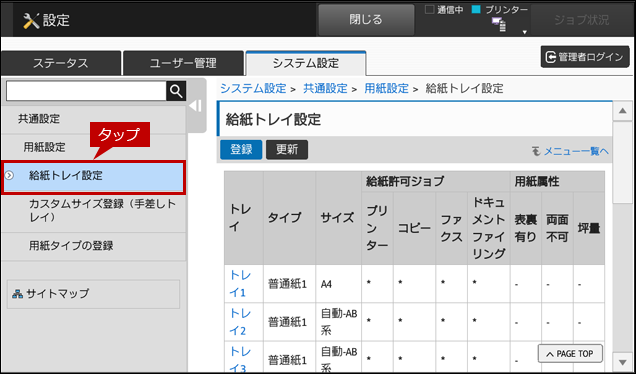
Task: Click the 管理者ログイン button
Action: point(585,57)
